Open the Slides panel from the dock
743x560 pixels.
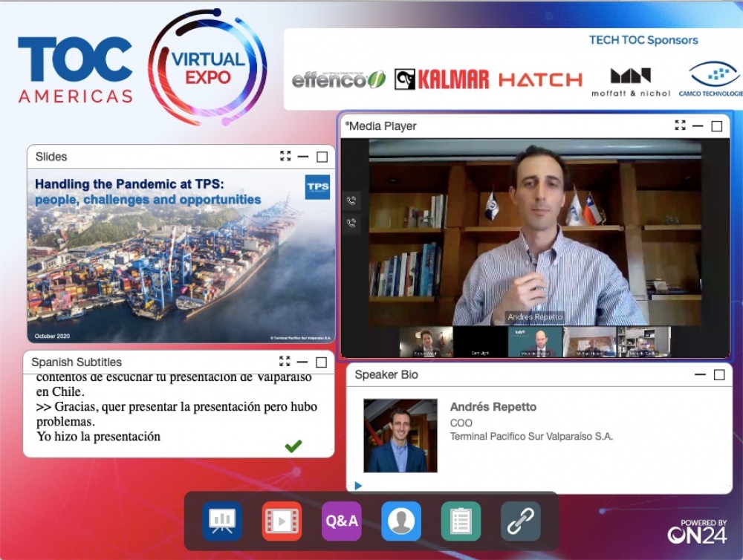tap(222, 521)
